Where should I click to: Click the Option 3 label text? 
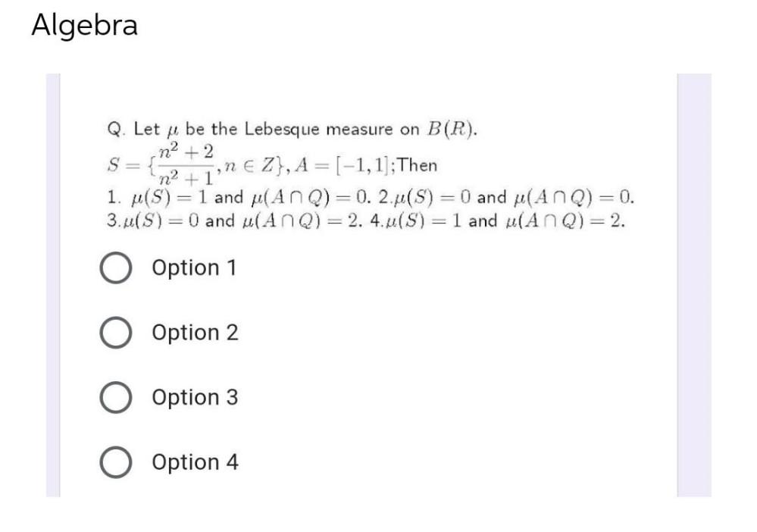pyautogui.click(x=195, y=397)
